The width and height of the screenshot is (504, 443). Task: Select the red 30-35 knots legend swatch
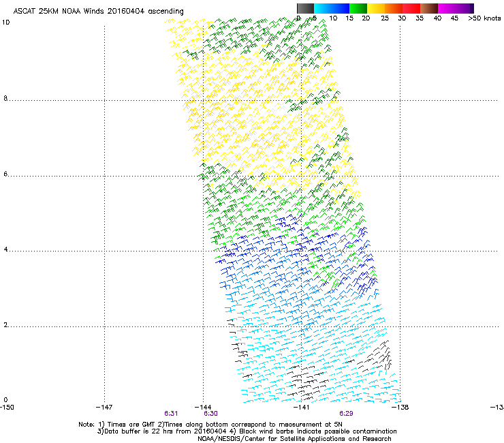pos(411,8)
